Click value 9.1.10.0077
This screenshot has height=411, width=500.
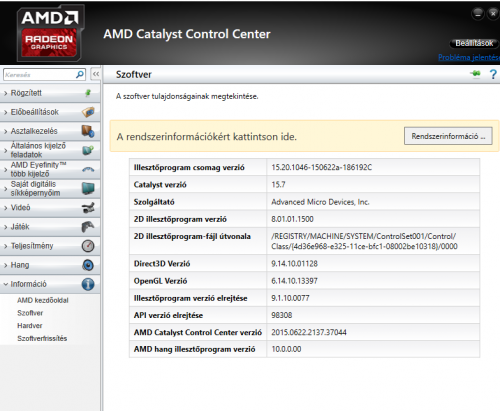pyautogui.click(x=290, y=298)
